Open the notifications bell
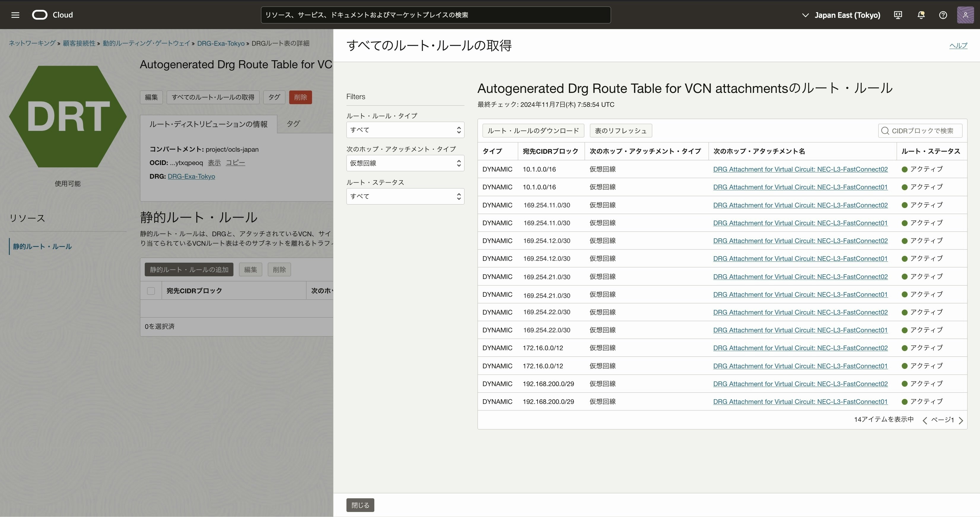 click(x=921, y=15)
